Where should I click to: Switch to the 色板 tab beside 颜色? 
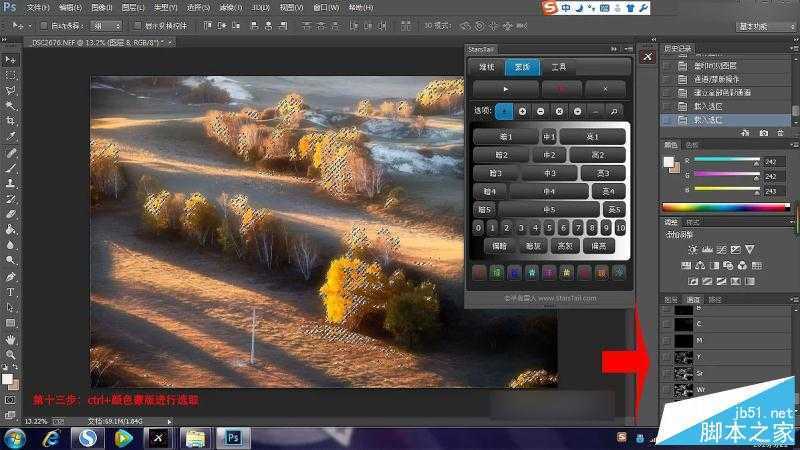click(691, 145)
